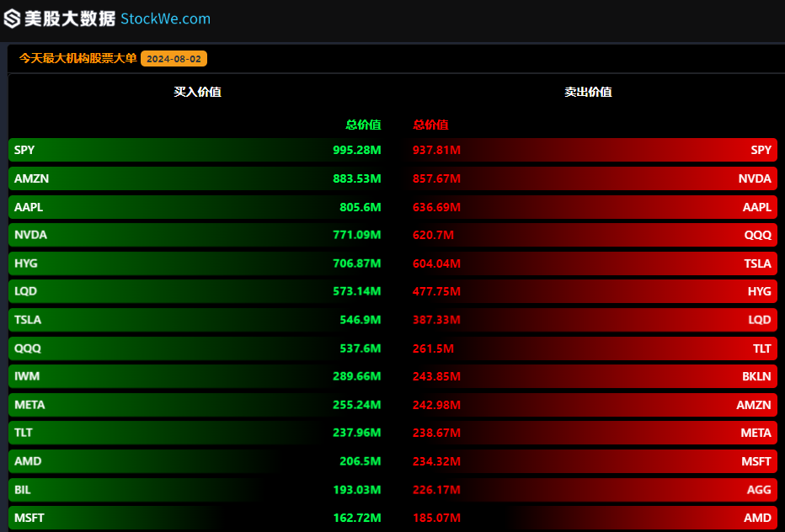Select SPY ticker in the green buy list
Viewport: 785px width, 532px height.
[24, 150]
